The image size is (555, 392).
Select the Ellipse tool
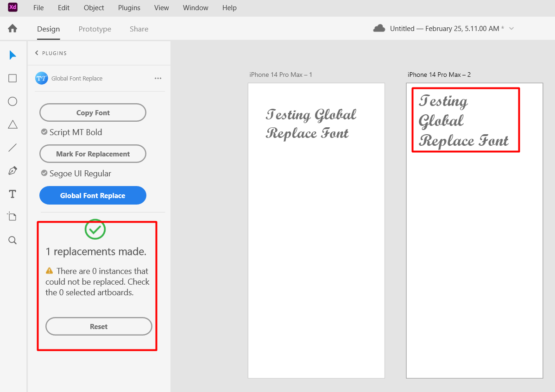pos(13,101)
